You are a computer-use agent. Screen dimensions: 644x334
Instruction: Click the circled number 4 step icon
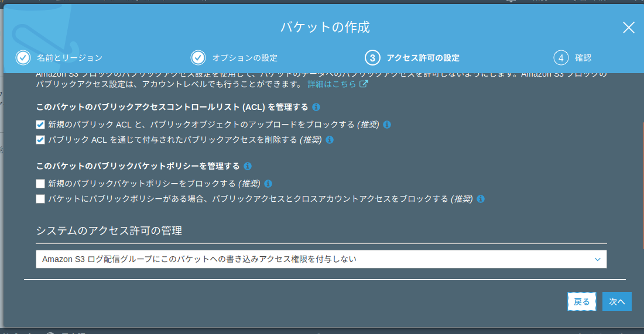pos(561,58)
